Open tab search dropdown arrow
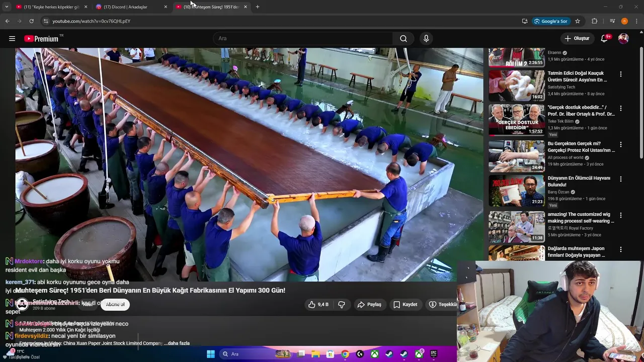Screen dimensions: 644x362 [7, 7]
